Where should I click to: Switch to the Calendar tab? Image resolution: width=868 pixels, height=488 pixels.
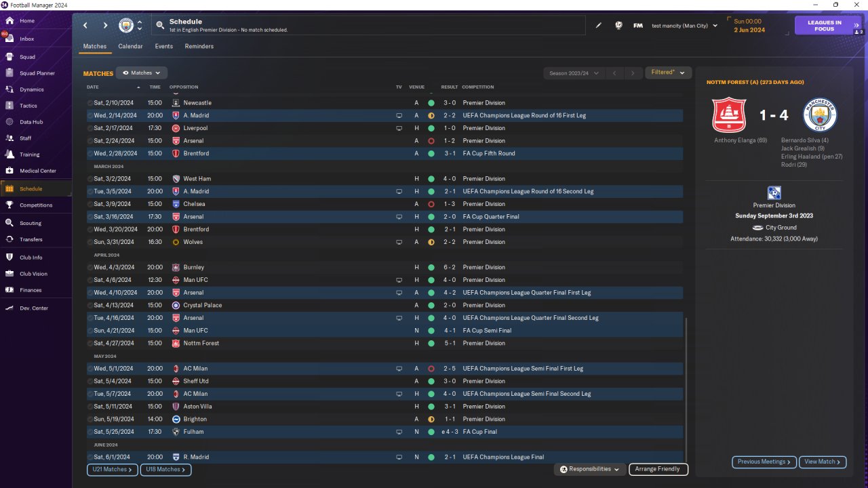pyautogui.click(x=130, y=47)
